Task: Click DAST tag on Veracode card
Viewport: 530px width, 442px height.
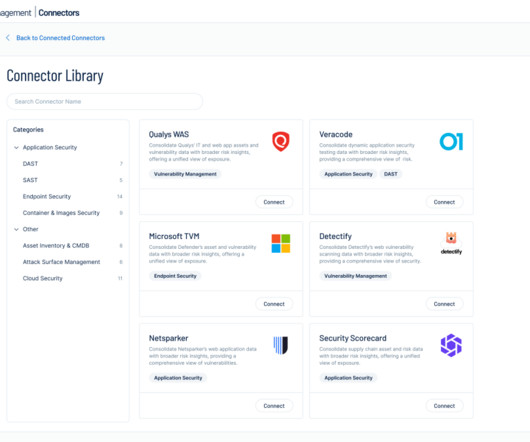Action: (390, 174)
